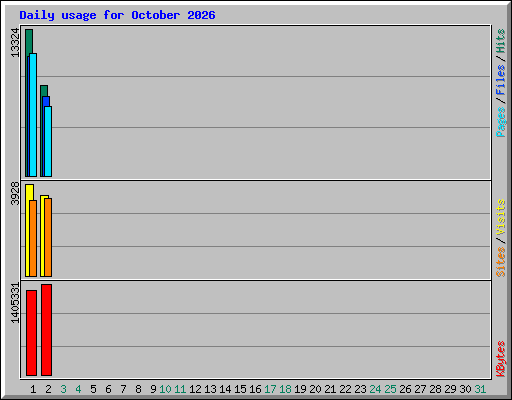Click day 12 on the x-axis
The height and width of the screenshot is (400, 512).
(195, 389)
